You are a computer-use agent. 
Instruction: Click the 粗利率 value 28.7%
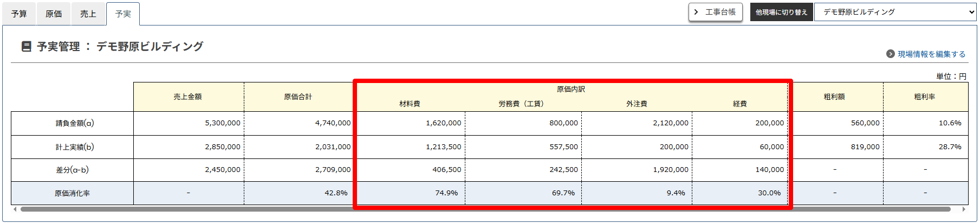(950, 146)
